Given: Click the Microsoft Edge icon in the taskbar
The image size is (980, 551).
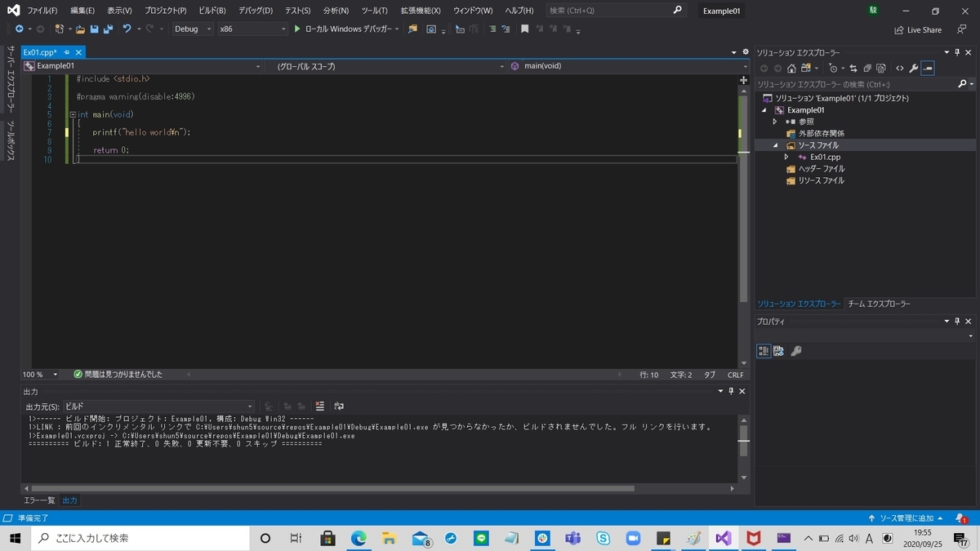Looking at the screenshot, I should (x=359, y=538).
